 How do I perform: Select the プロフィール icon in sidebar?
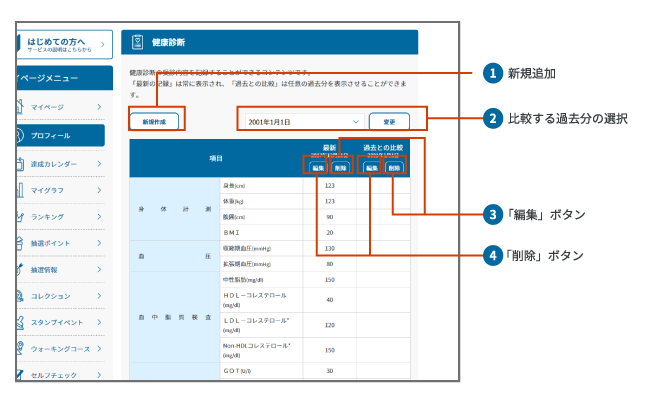(x=20, y=133)
